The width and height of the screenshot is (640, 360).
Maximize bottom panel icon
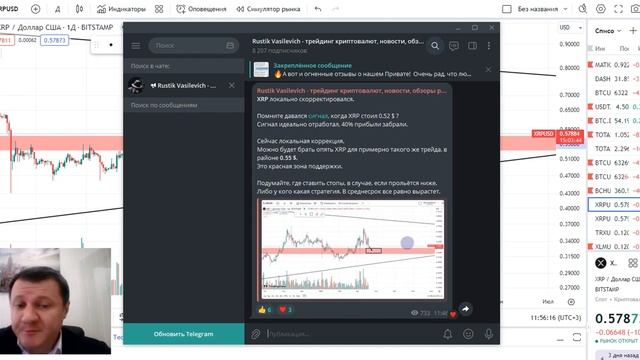click(577, 337)
